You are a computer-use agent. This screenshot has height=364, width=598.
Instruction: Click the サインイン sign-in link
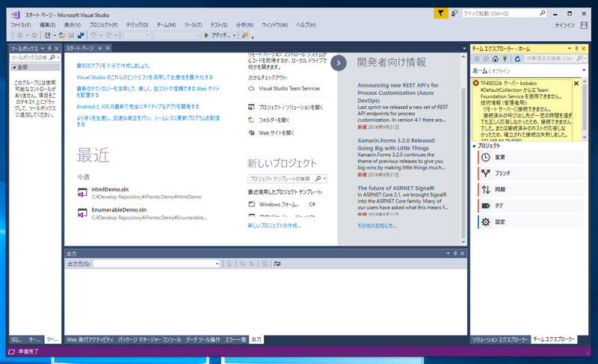(x=564, y=25)
